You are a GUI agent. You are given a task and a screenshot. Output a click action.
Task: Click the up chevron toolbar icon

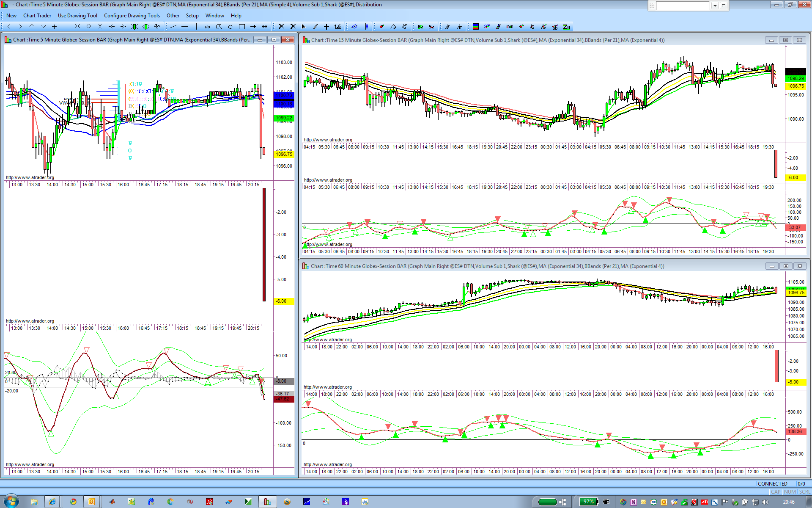(32, 27)
